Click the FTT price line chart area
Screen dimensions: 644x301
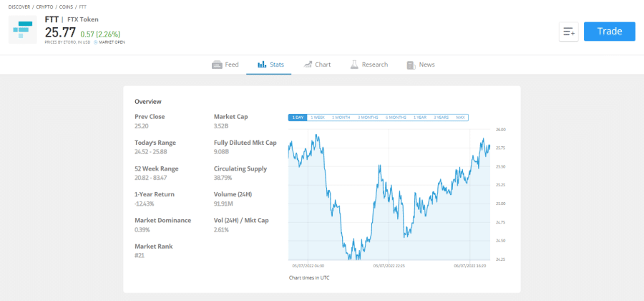tap(386, 193)
